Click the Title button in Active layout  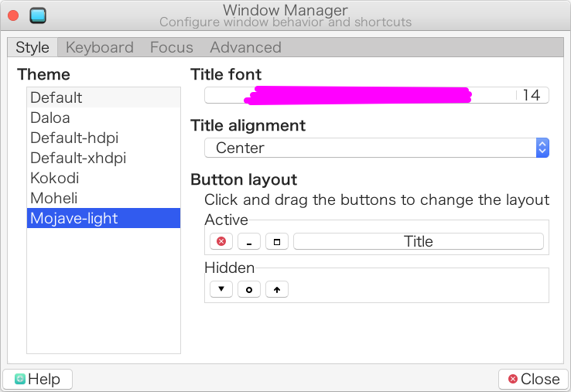coord(419,241)
